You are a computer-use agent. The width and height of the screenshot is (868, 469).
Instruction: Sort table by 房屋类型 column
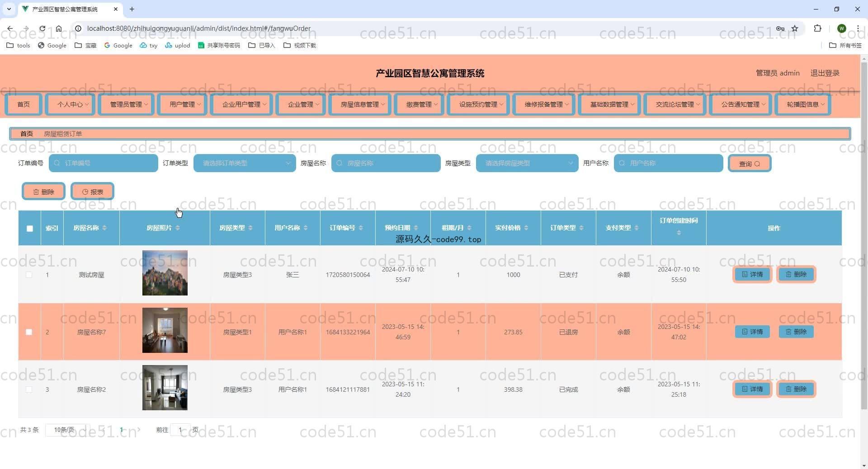(250, 228)
